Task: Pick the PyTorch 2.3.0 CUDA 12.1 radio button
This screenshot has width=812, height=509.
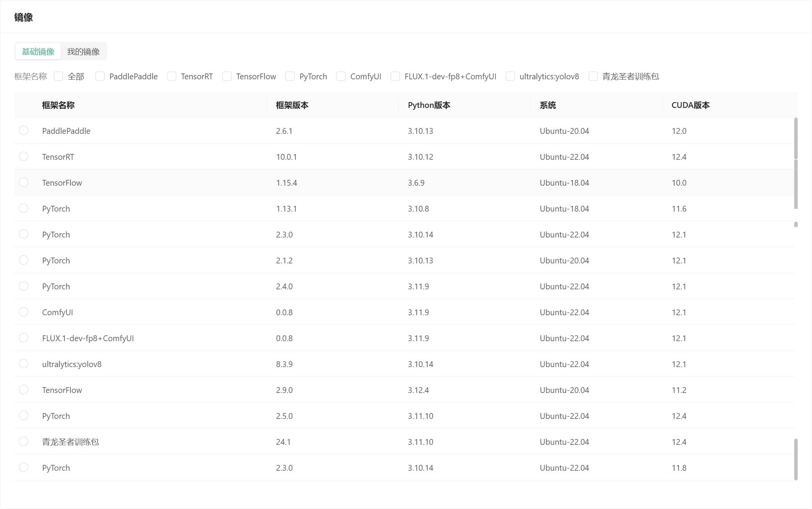Action: pos(24,234)
